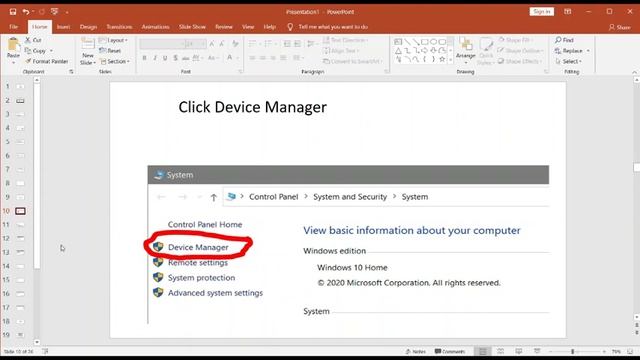Cut the selection with the Cut command
The height and width of the screenshot is (360, 640).
(33, 40)
